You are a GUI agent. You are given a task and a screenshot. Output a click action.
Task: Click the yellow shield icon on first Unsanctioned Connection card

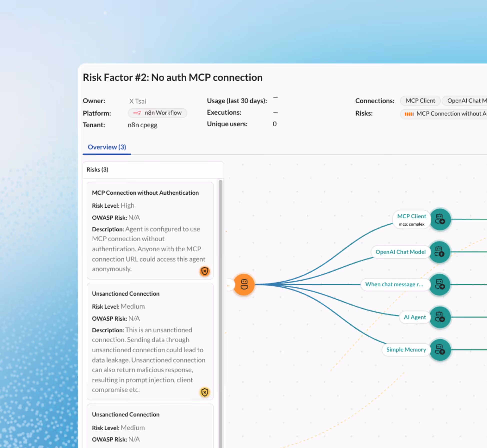(x=205, y=392)
